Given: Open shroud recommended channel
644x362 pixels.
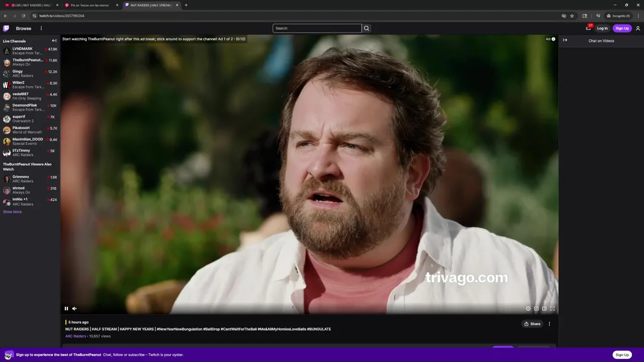Looking at the screenshot, I should 30,190.
